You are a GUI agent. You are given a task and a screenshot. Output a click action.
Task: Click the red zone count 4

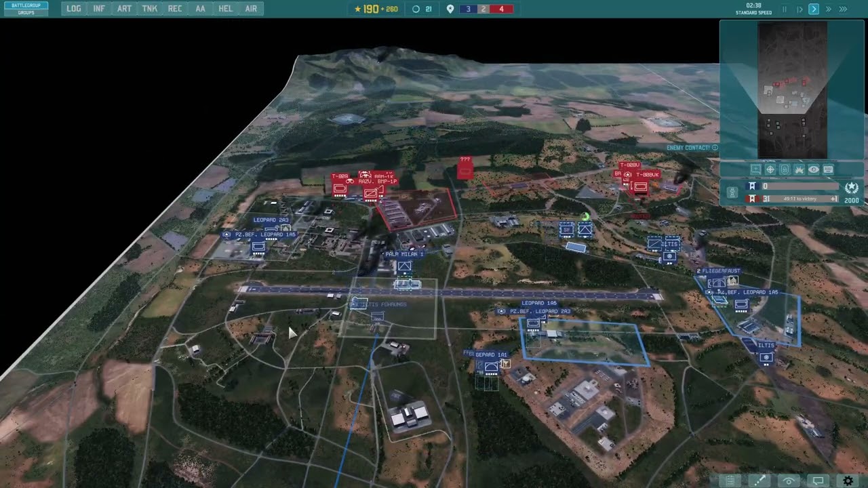click(x=502, y=9)
